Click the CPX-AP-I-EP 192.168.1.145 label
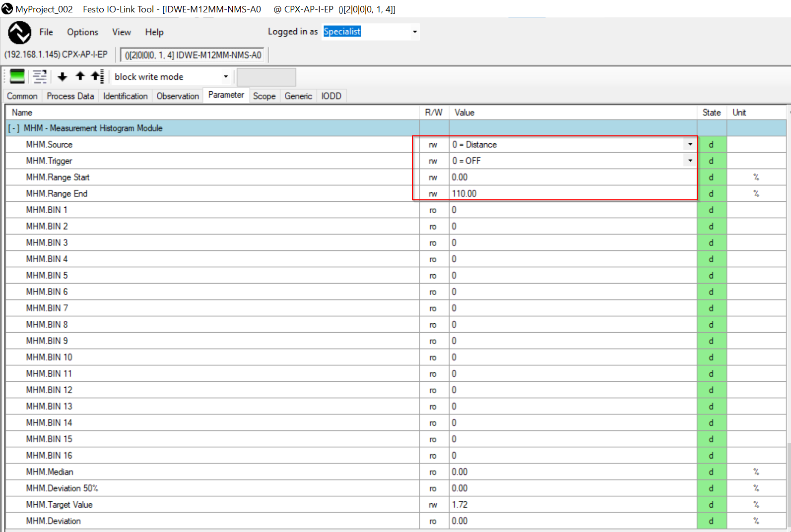This screenshot has height=532, width=791. click(56, 55)
